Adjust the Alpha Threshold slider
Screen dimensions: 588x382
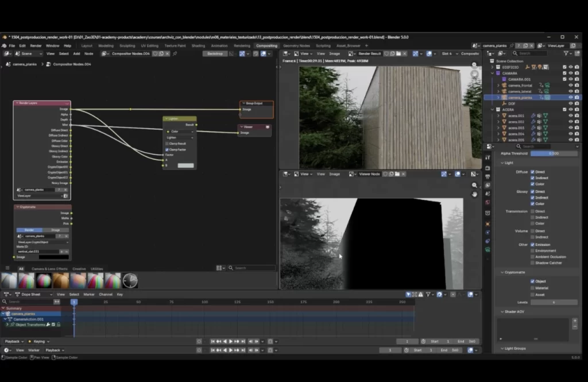(x=554, y=153)
